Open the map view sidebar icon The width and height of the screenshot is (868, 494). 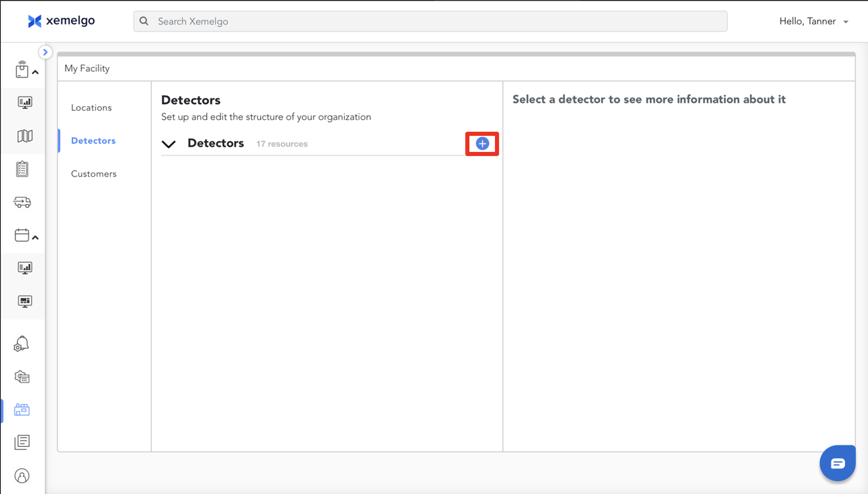point(25,136)
